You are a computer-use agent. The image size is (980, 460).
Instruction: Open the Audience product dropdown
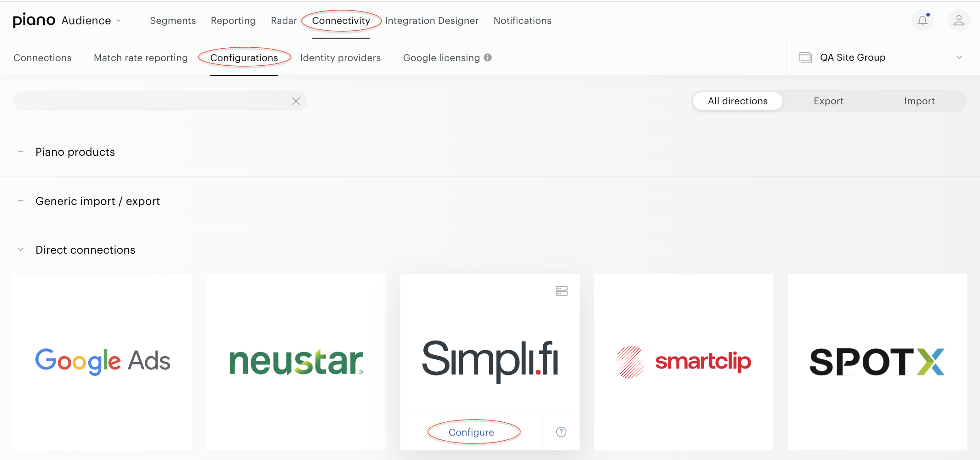(x=92, y=21)
